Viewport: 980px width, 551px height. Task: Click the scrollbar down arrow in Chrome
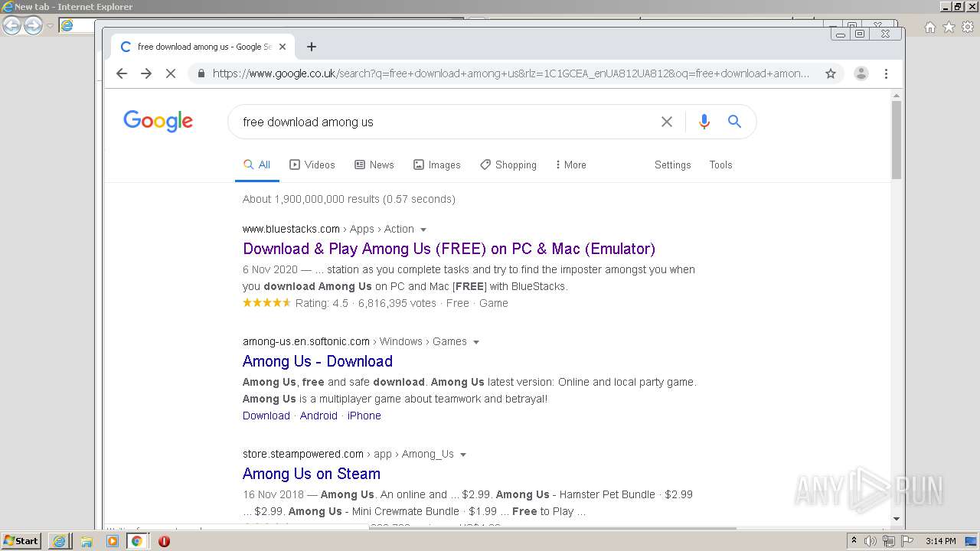(x=897, y=519)
